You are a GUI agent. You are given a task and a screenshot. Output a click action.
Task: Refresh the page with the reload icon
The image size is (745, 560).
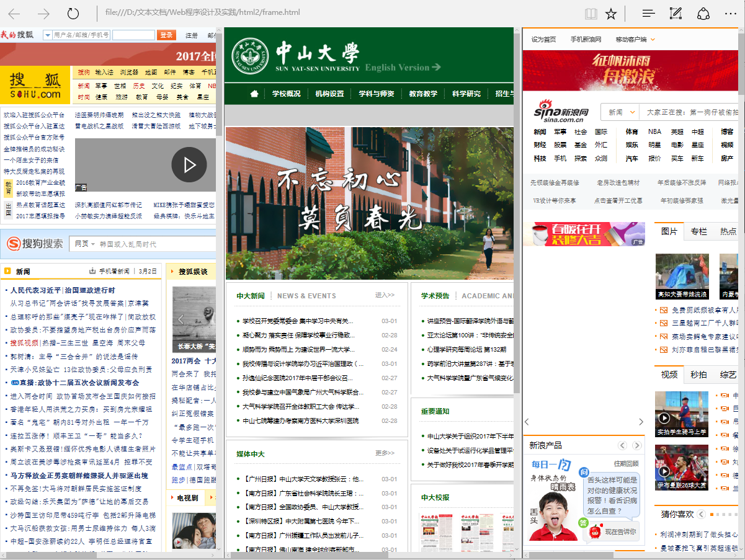pos(73,14)
